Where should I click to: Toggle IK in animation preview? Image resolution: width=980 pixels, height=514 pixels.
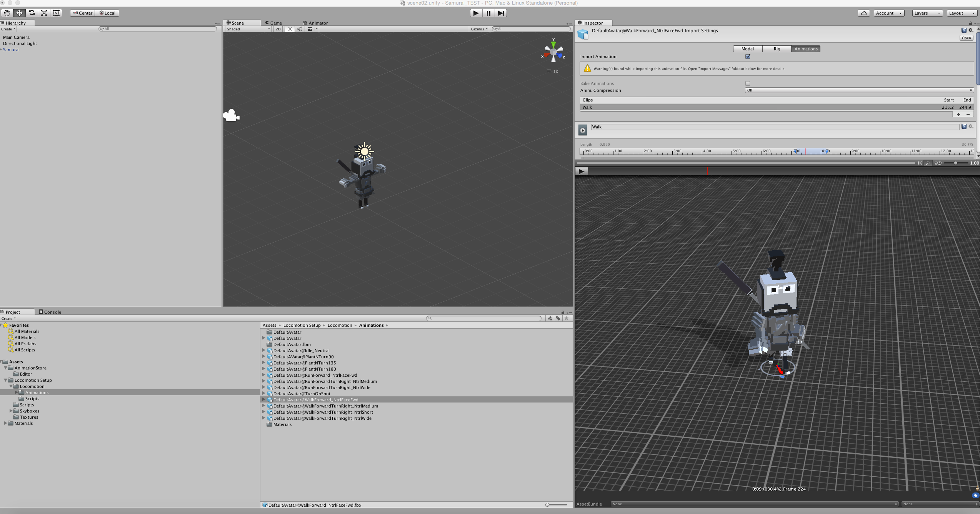920,163
